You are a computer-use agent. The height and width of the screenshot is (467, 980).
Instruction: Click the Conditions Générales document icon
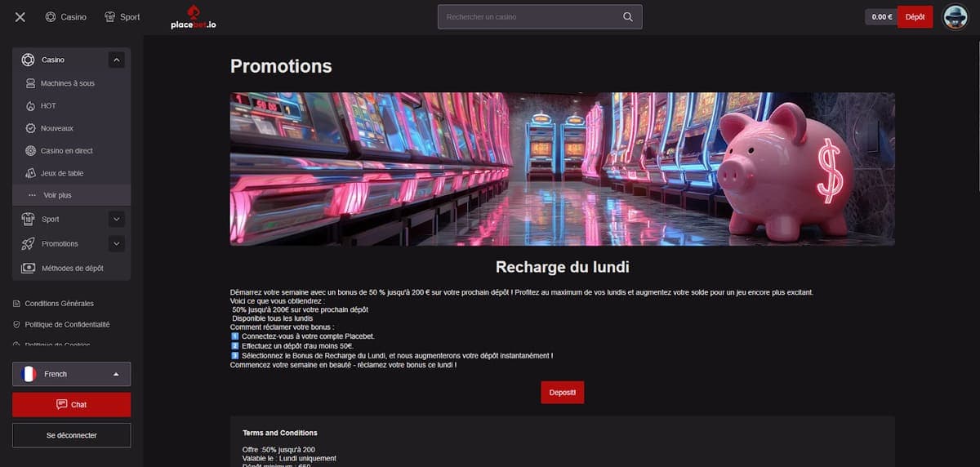[17, 304]
